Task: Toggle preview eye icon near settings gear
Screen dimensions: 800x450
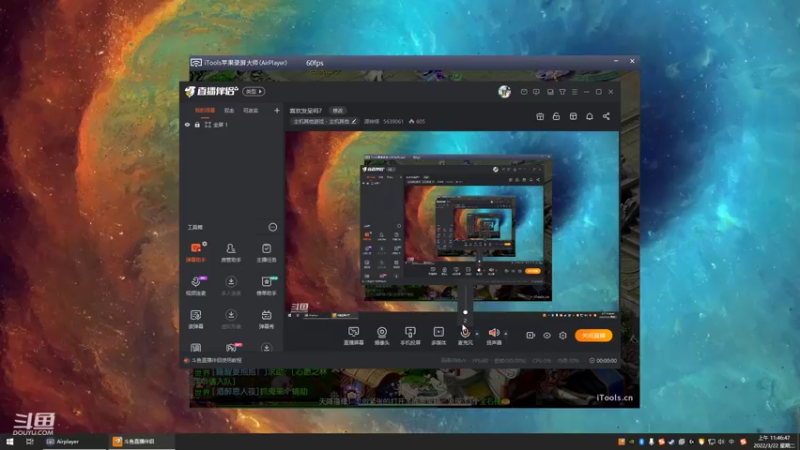Action: click(x=547, y=335)
